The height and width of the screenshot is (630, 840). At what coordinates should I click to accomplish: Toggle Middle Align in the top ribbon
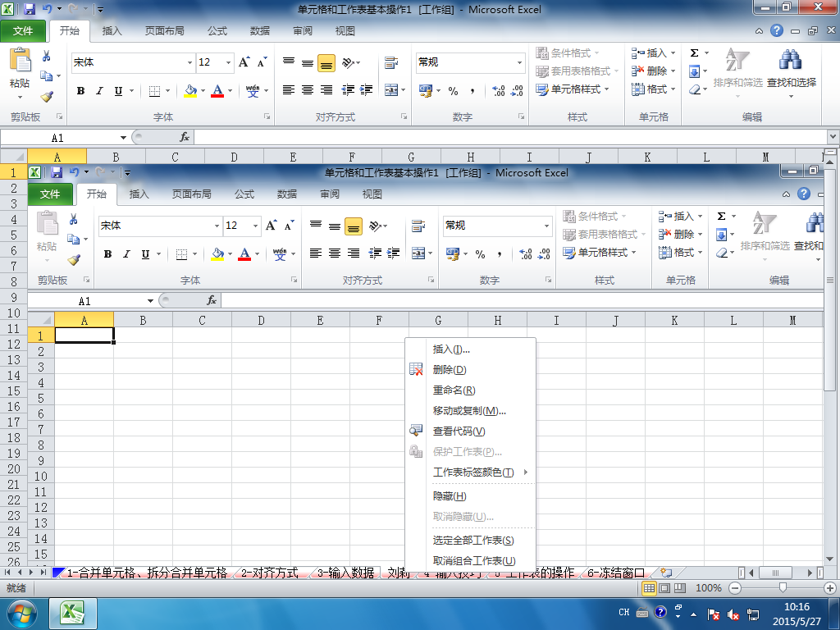pos(308,62)
